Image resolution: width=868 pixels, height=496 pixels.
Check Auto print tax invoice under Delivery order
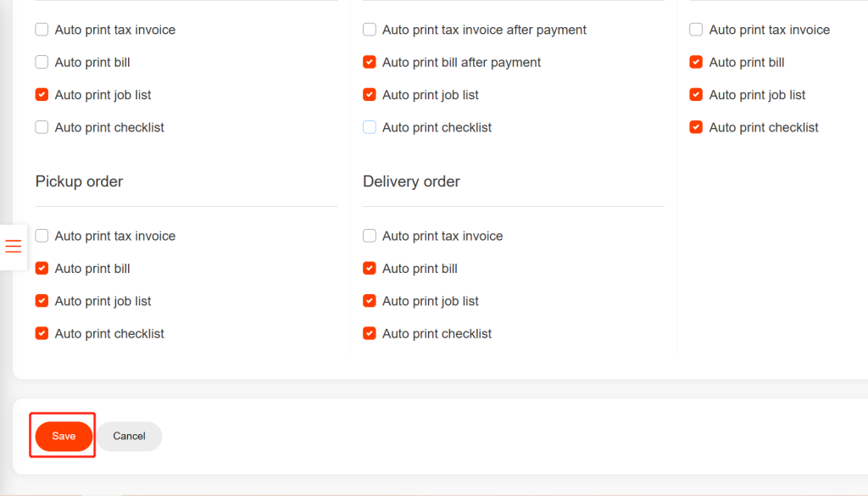(370, 237)
